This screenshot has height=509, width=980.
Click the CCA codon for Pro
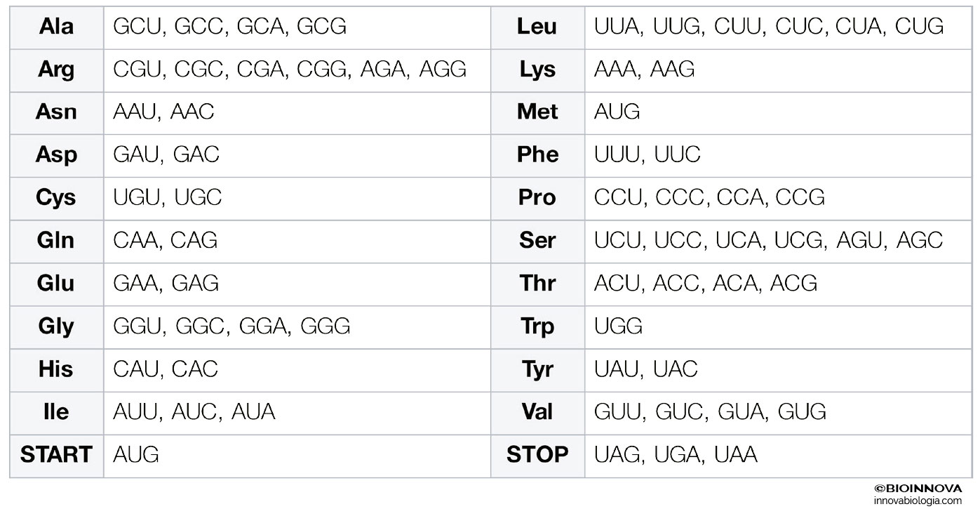(x=739, y=197)
